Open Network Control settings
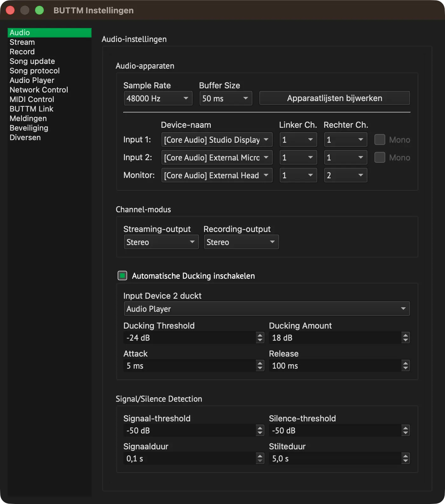The height and width of the screenshot is (504, 445). point(49,90)
